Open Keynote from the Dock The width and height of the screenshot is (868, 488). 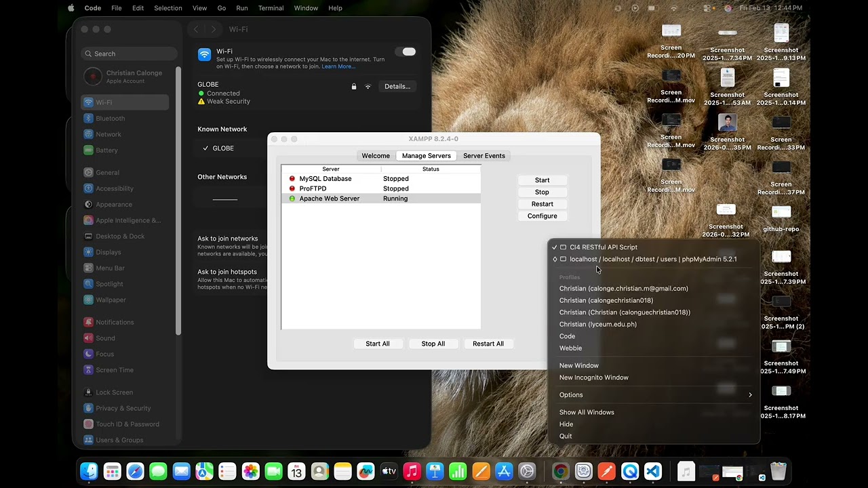(435, 471)
